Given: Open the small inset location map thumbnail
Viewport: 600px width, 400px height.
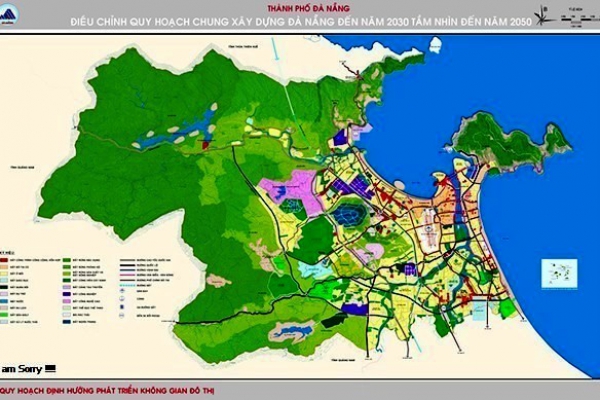Looking at the screenshot, I should point(559,273).
